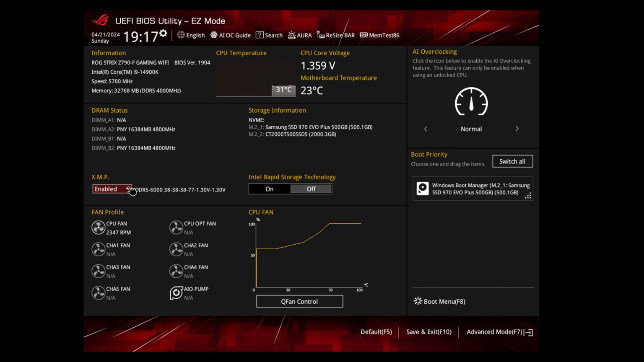Launch MemTest86 utility
Screen dimensions: 644x362
point(379,35)
